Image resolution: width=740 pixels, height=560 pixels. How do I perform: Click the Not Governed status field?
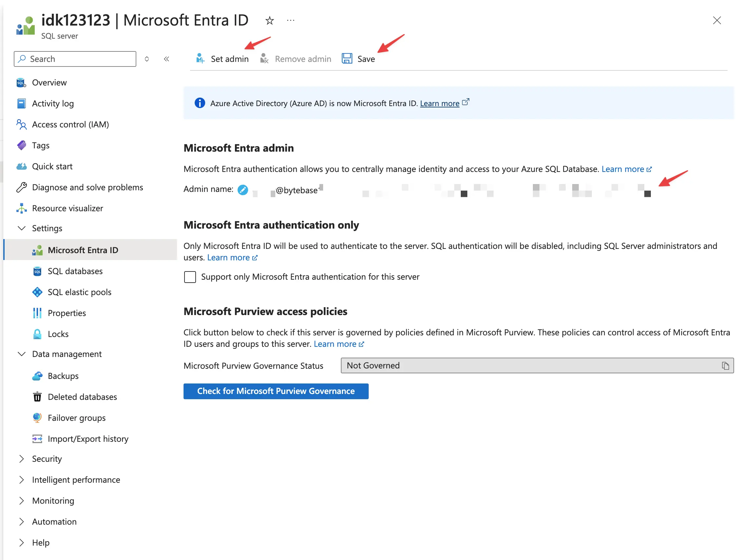coord(537,366)
